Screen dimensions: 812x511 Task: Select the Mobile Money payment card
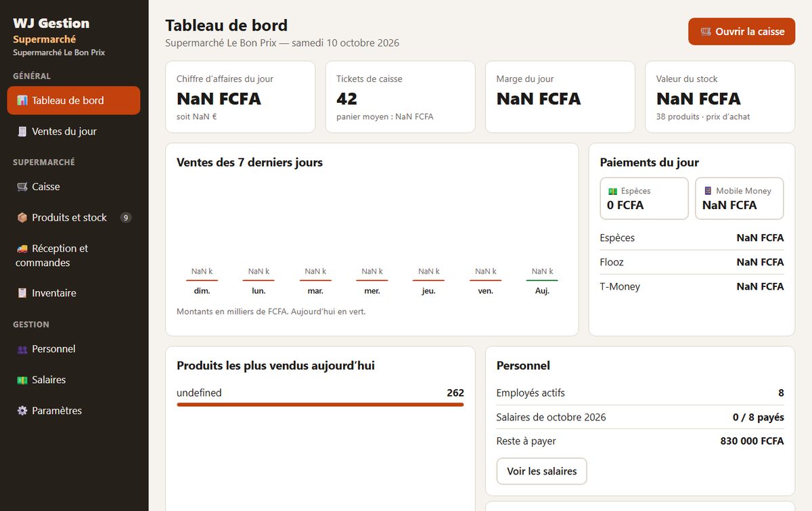pos(740,198)
